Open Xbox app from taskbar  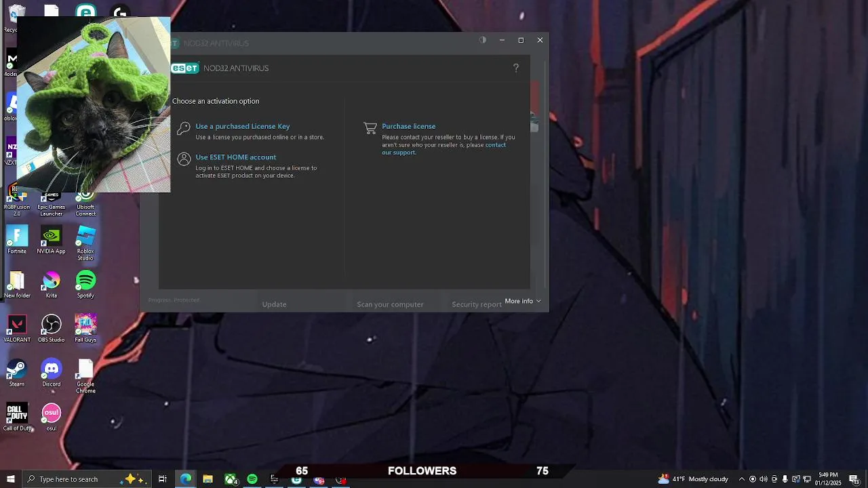click(x=231, y=479)
